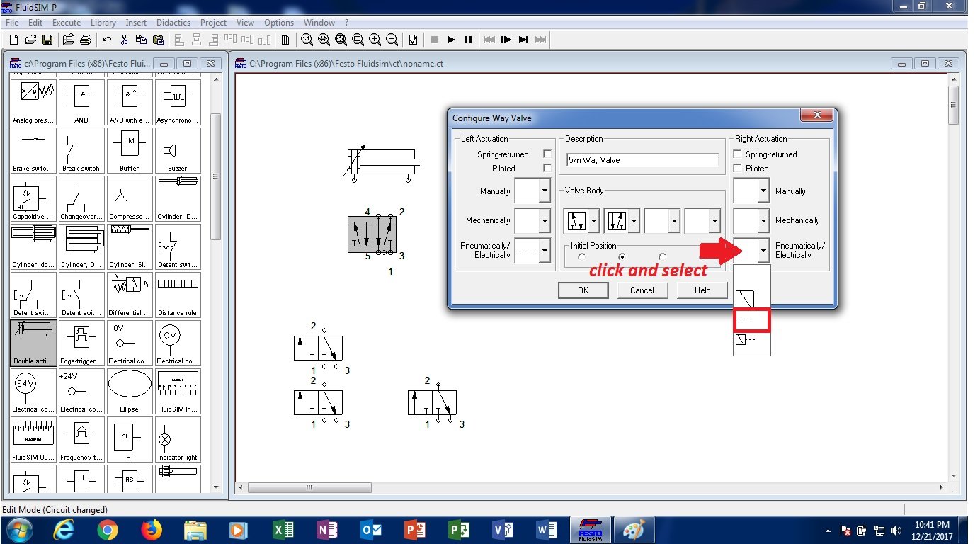Viewport: 980px width, 544px height.
Task: Pick the Indicator light component
Action: click(x=178, y=439)
